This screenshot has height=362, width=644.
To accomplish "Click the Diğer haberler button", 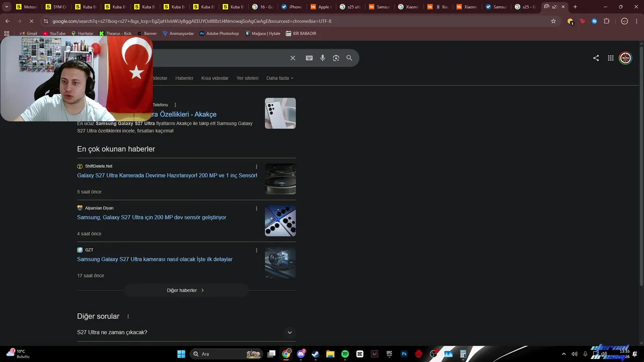I will (x=186, y=290).
